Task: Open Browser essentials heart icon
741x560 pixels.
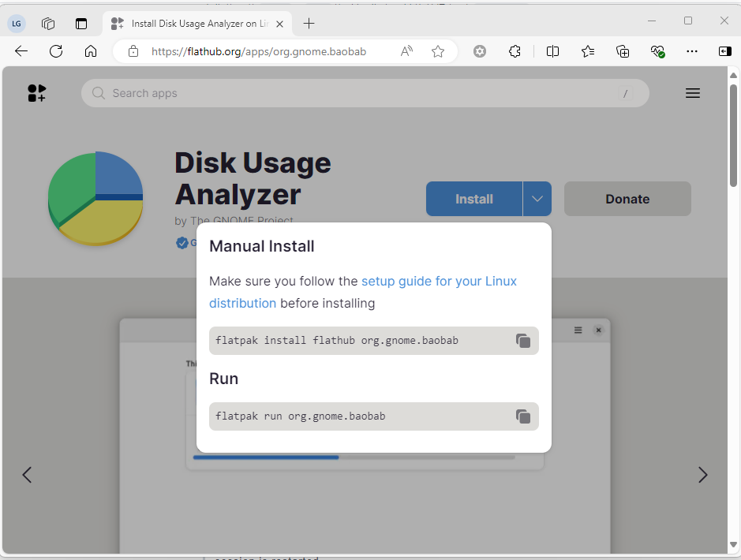Action: [657, 51]
